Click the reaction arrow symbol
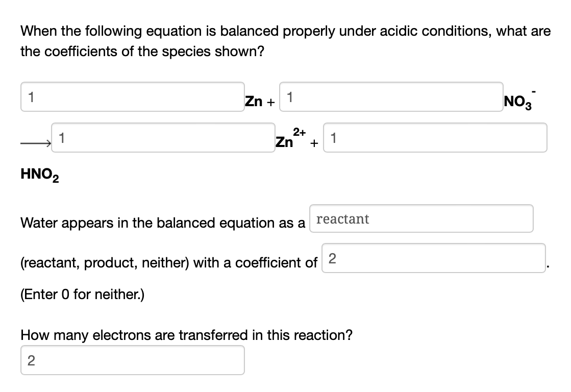 click(35, 143)
